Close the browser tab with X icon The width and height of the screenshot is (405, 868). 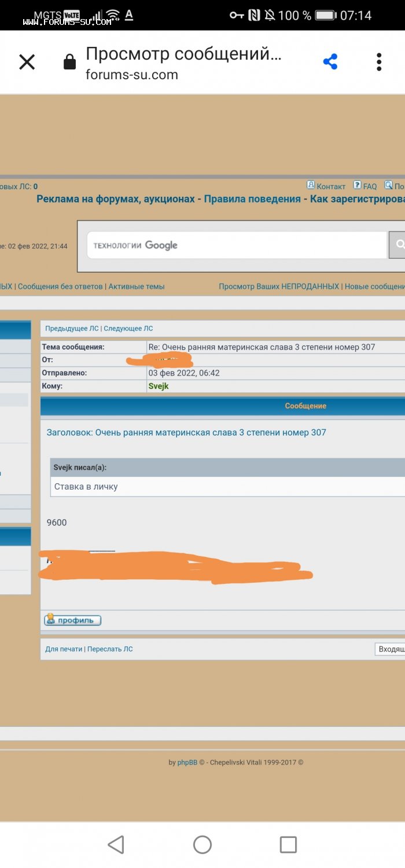click(27, 62)
